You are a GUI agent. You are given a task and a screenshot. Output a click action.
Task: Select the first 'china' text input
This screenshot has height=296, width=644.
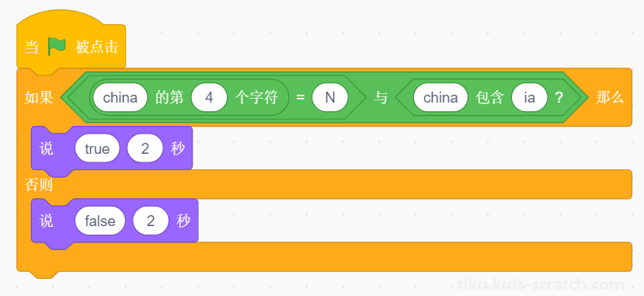120,98
